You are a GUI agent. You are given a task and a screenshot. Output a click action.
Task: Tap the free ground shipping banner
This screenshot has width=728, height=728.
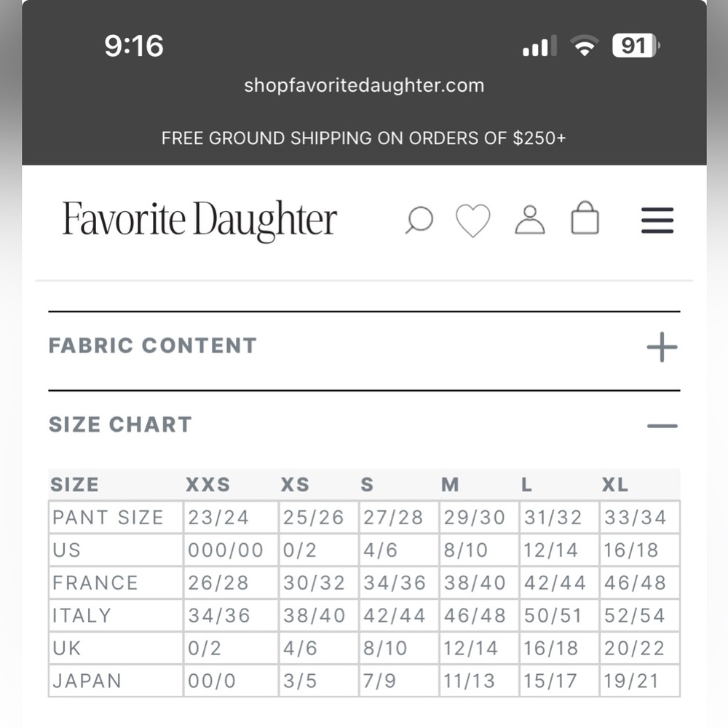[364, 138]
